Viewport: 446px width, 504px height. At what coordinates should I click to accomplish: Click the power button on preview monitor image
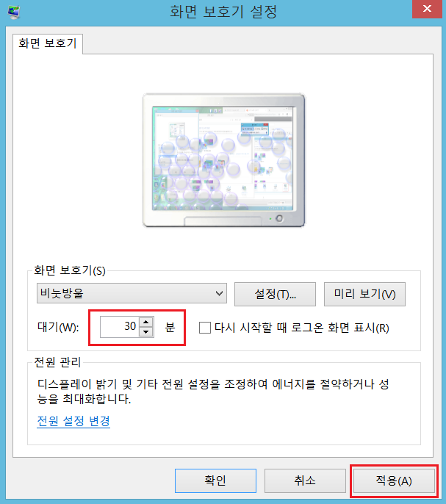click(279, 219)
